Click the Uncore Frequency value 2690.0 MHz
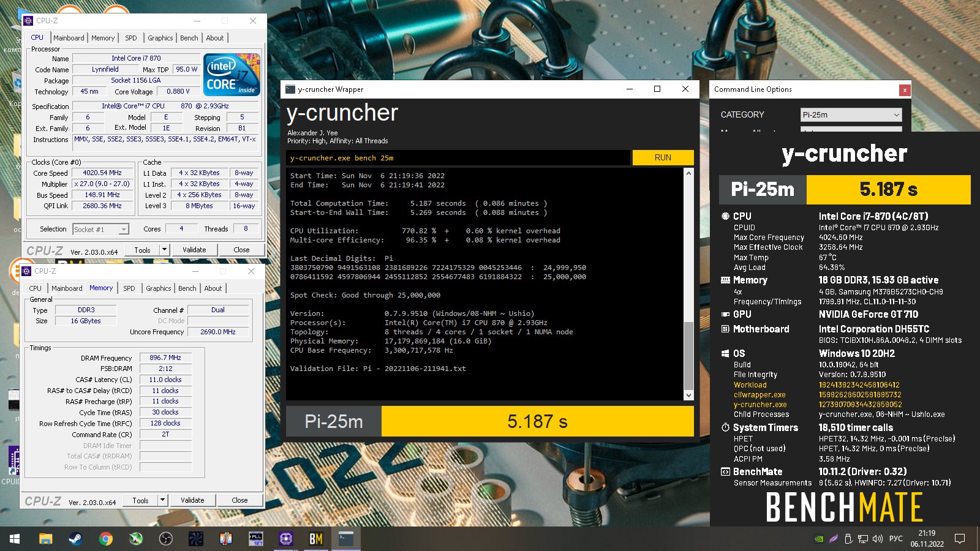980x551 pixels. tap(218, 332)
